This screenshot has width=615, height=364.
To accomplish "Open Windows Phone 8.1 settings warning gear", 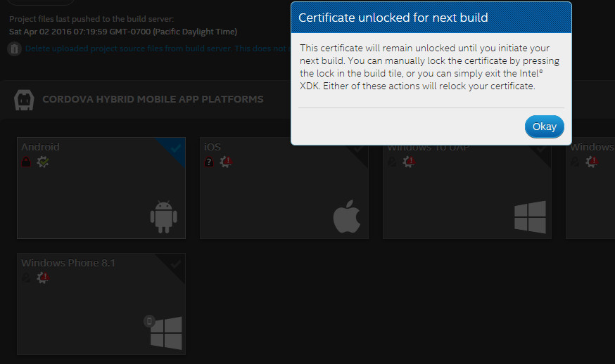I will pos(43,278).
